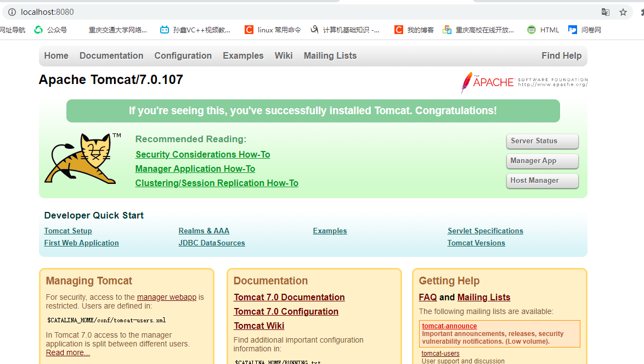Open the Tomcat Wiki link
Screen dimensions: 644x364
[259, 326]
